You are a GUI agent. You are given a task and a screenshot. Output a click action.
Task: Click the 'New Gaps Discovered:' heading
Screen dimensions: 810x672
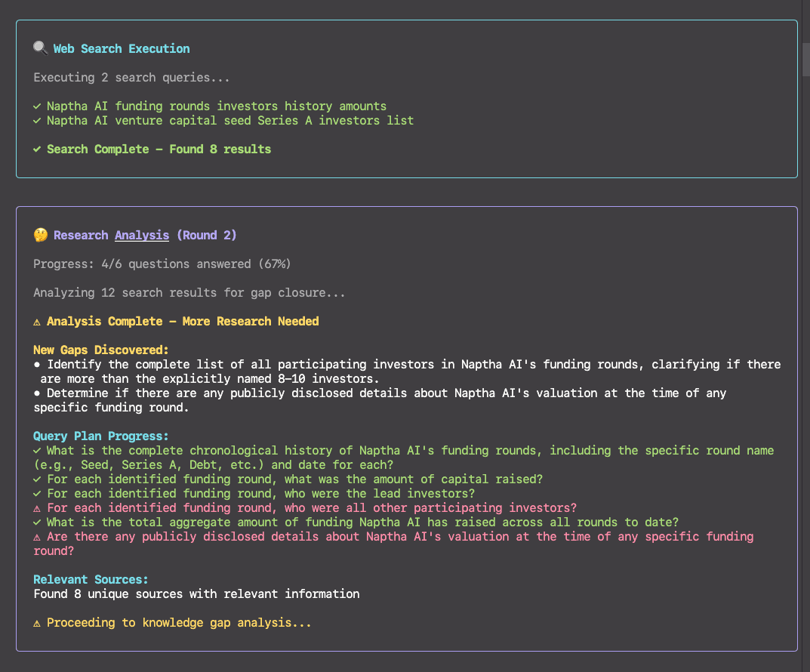pos(101,350)
